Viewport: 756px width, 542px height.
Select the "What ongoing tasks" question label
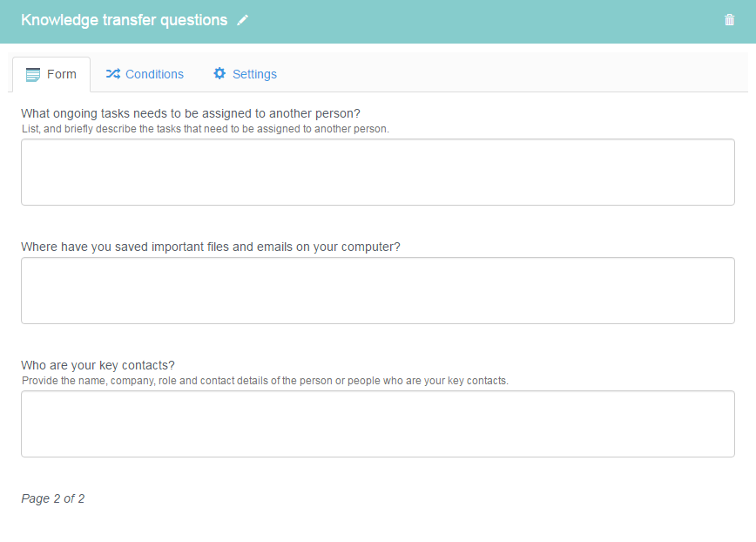coord(191,113)
